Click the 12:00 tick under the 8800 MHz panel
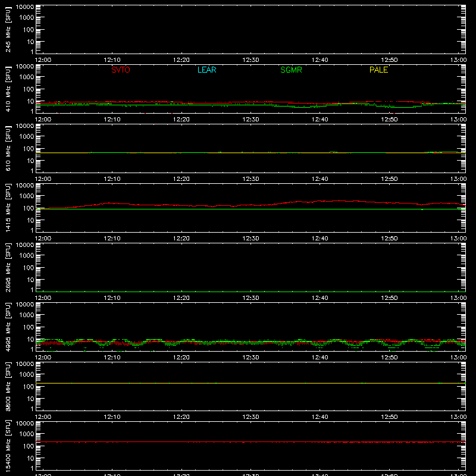This screenshot has height=476, width=476. 43,417
